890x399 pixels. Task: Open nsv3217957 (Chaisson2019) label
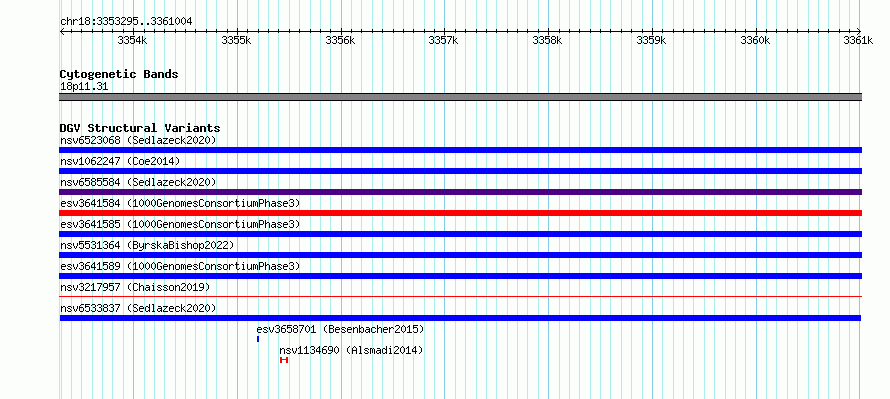(x=135, y=287)
